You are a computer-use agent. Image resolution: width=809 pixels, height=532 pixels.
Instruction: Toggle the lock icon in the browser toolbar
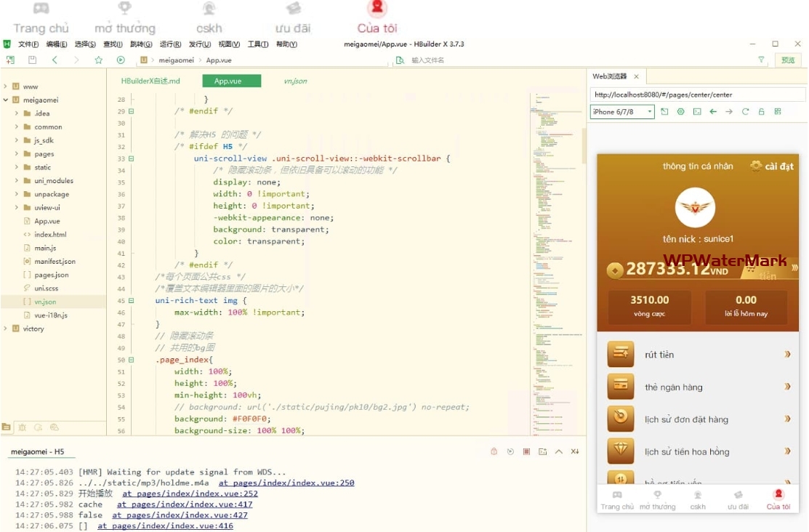[761, 112]
